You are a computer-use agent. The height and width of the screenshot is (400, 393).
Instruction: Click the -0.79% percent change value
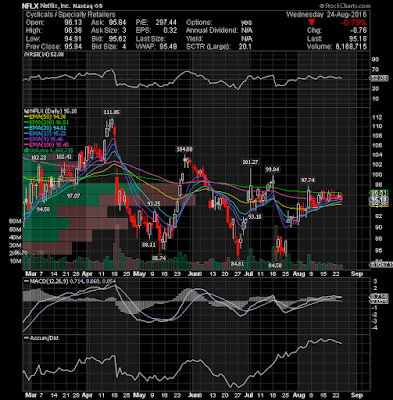354,23
